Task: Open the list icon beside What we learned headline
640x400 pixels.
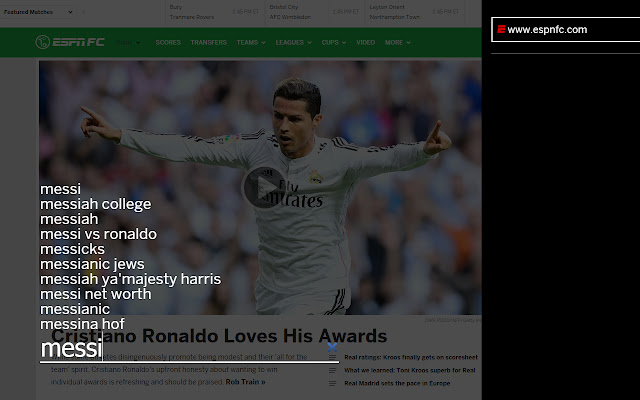Action: pyautogui.click(x=333, y=370)
